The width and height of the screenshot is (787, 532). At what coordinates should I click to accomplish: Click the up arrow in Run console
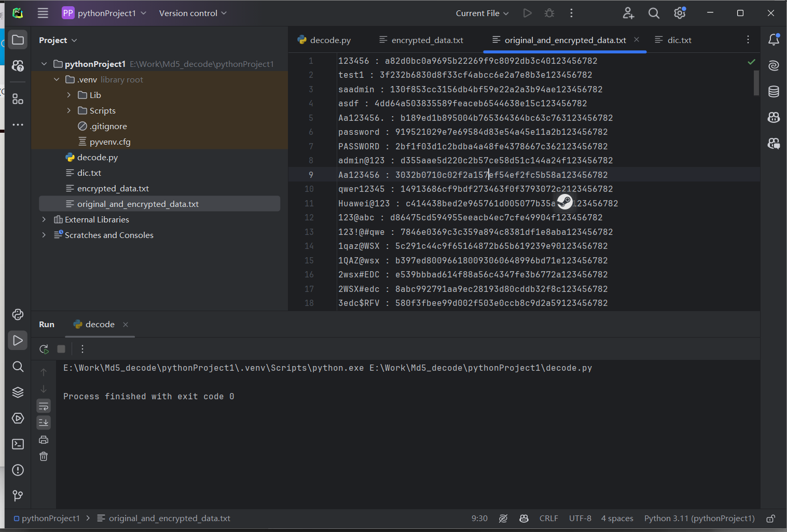44,372
